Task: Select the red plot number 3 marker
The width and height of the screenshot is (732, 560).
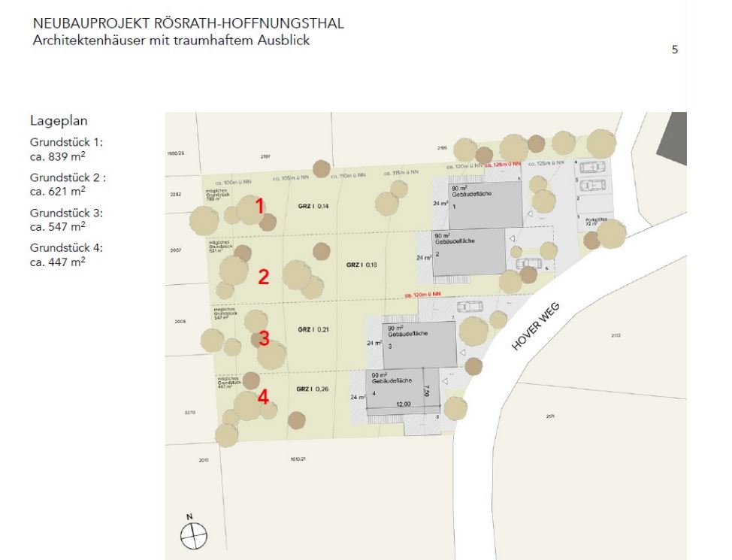Action: 264,338
